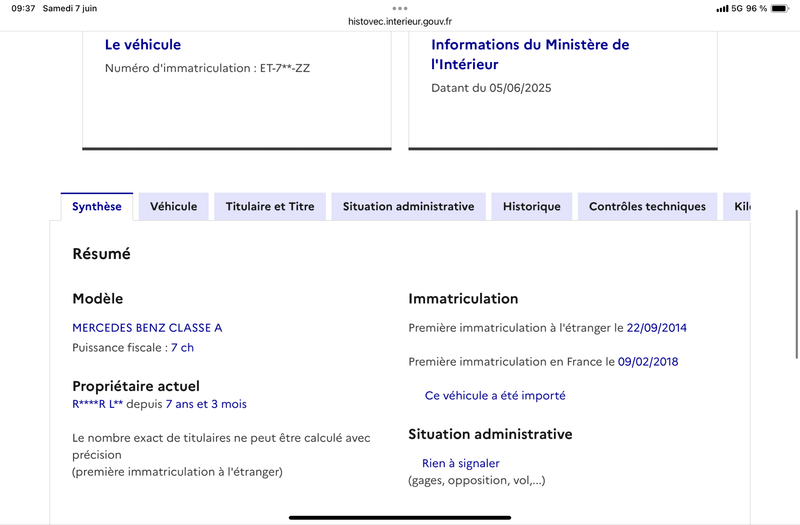Click 'Datant du 05/06/2025' text
The width and height of the screenshot is (800, 525).
tap(491, 88)
